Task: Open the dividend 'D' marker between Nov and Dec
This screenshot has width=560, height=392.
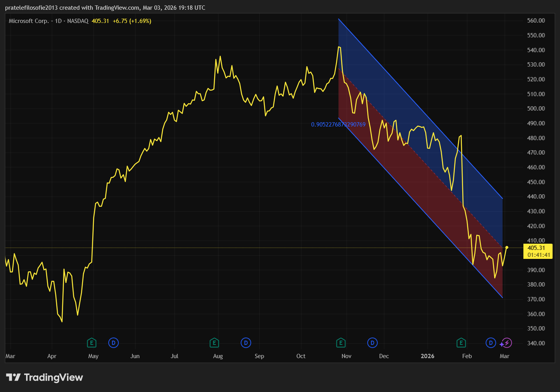Action: point(372,343)
